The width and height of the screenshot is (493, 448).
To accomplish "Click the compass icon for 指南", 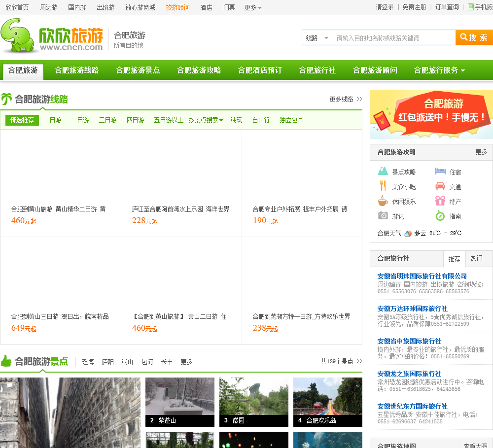I will coord(440,216).
